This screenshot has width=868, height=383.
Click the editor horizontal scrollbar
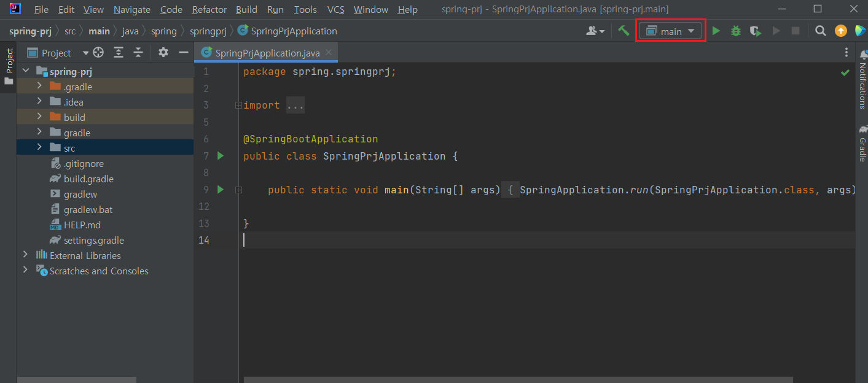tap(518, 379)
